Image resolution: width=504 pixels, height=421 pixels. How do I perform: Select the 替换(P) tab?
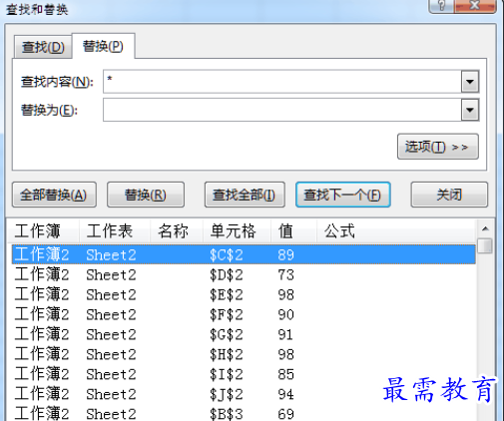pos(103,46)
